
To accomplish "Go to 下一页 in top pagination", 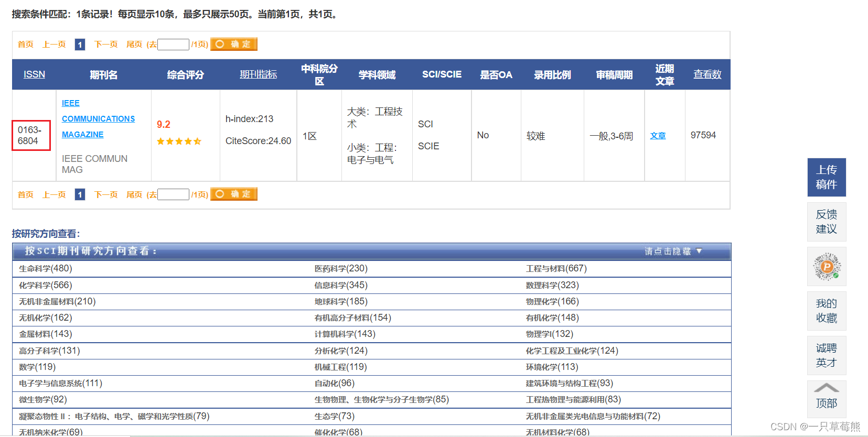I will point(106,45).
